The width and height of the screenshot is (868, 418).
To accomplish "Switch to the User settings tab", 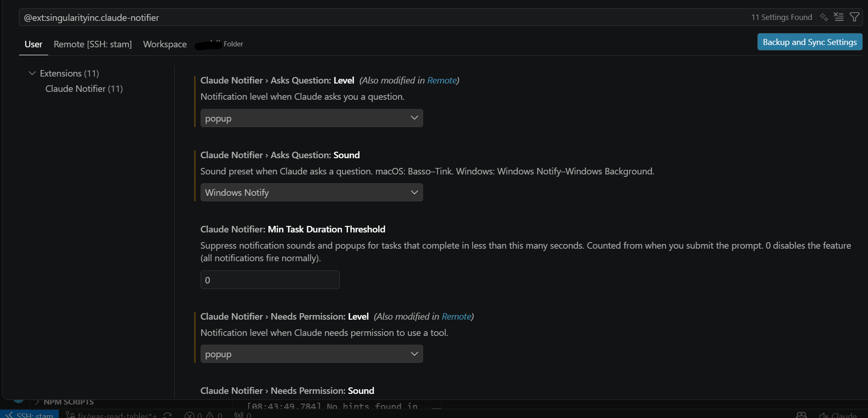I will click(33, 44).
